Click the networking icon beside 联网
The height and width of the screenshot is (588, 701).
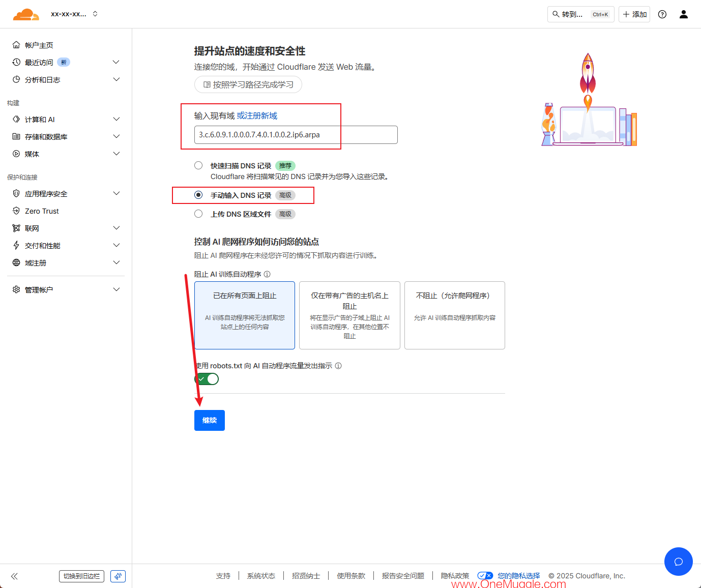pos(16,228)
